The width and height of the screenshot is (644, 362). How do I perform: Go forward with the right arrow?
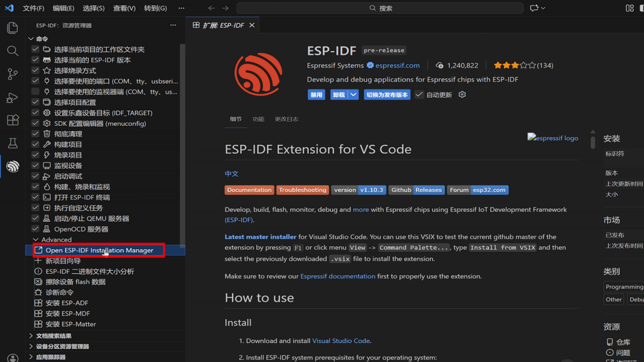click(x=225, y=8)
